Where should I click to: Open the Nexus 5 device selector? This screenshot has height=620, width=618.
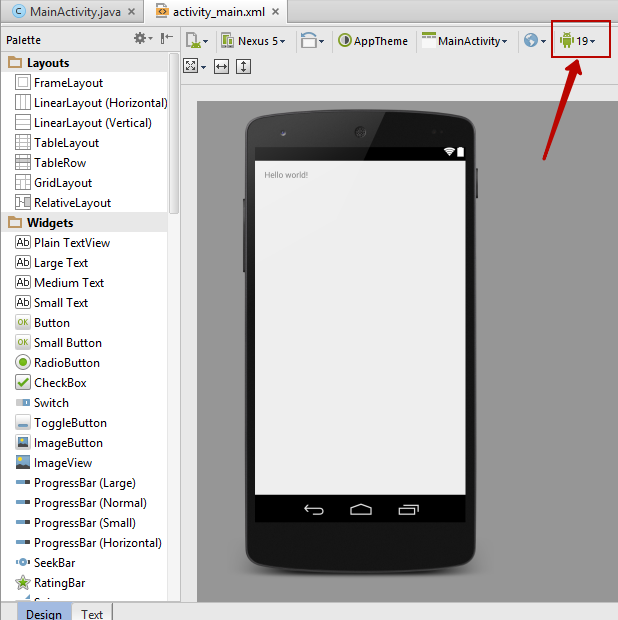coord(253,41)
